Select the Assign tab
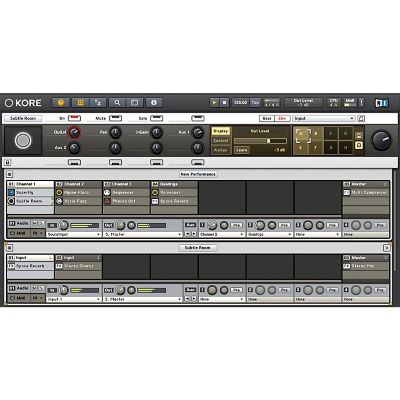Image resolution: width=400 pixels, height=400 pixels. point(220,150)
